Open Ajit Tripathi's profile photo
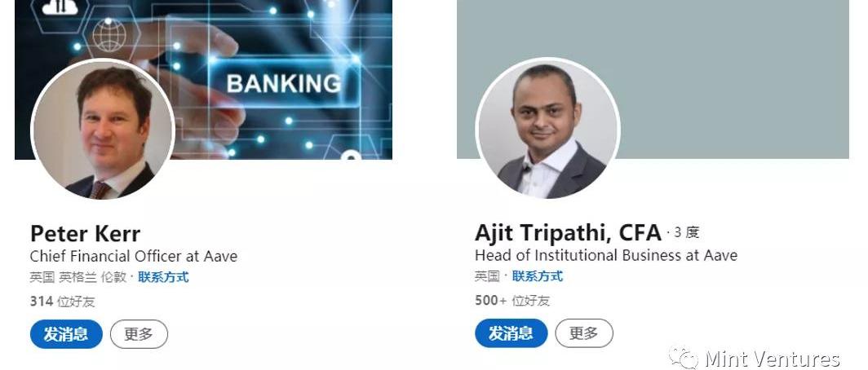Viewport: 868px width, 370px height. pos(547,129)
